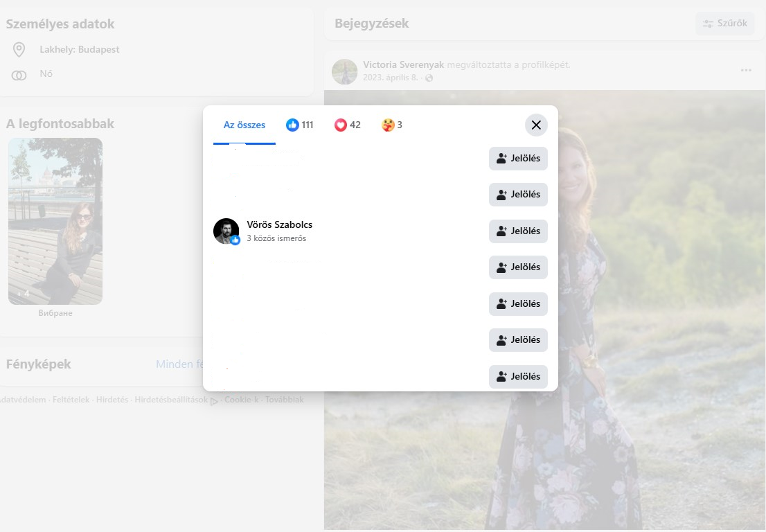766x532 pixels.
Task: Click the small author avatar on post
Action: pos(344,71)
